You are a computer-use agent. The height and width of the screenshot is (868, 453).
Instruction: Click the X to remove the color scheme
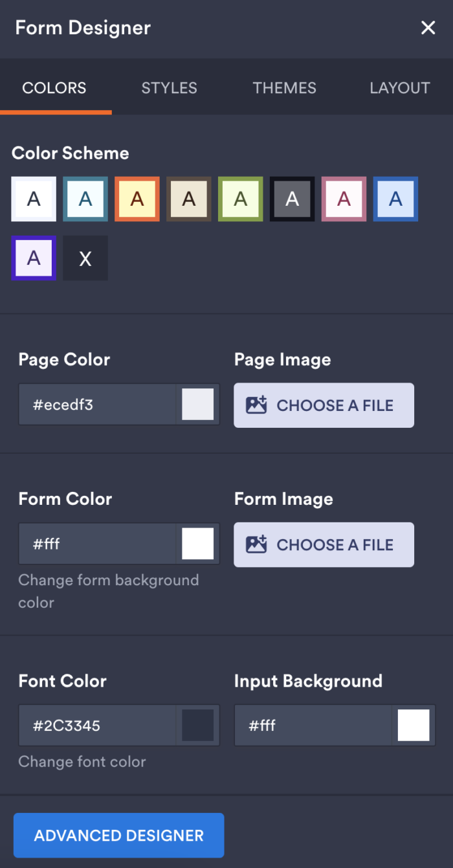[x=85, y=258]
